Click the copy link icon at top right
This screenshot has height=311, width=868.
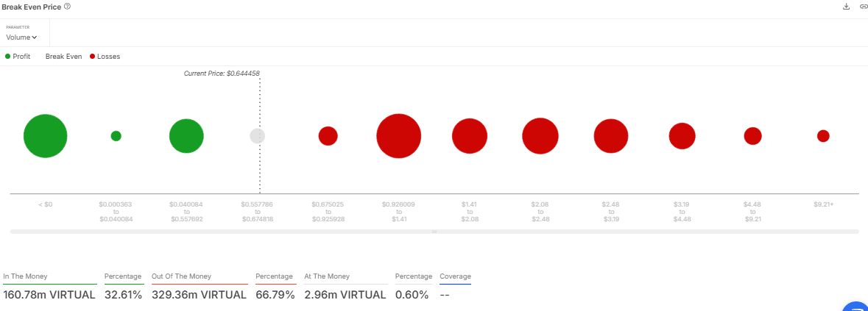(863, 7)
